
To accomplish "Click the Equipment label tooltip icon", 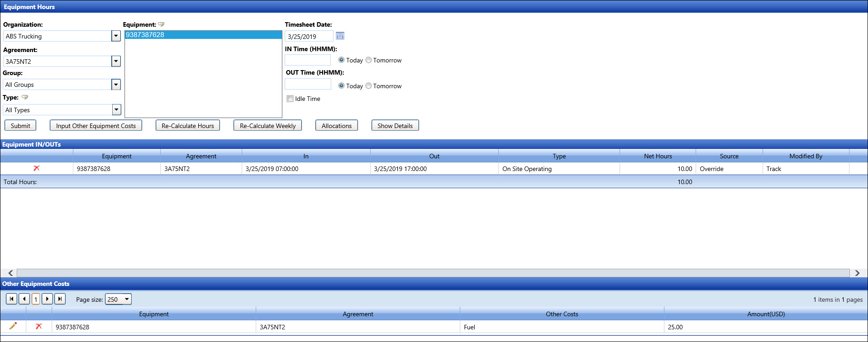I will [161, 24].
